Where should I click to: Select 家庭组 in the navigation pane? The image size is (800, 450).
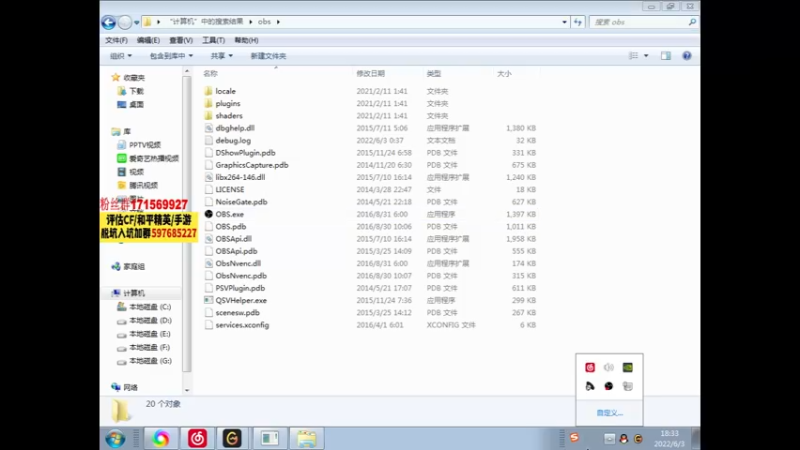coord(134,266)
